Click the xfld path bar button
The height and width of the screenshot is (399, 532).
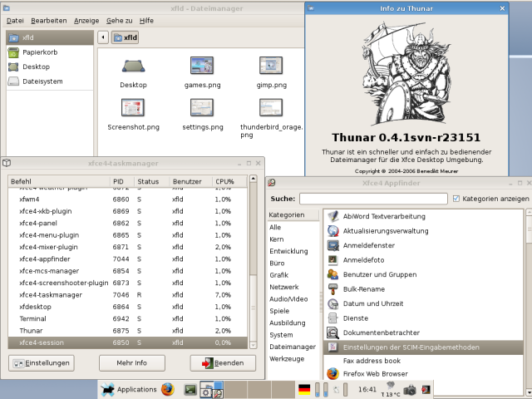click(126, 37)
